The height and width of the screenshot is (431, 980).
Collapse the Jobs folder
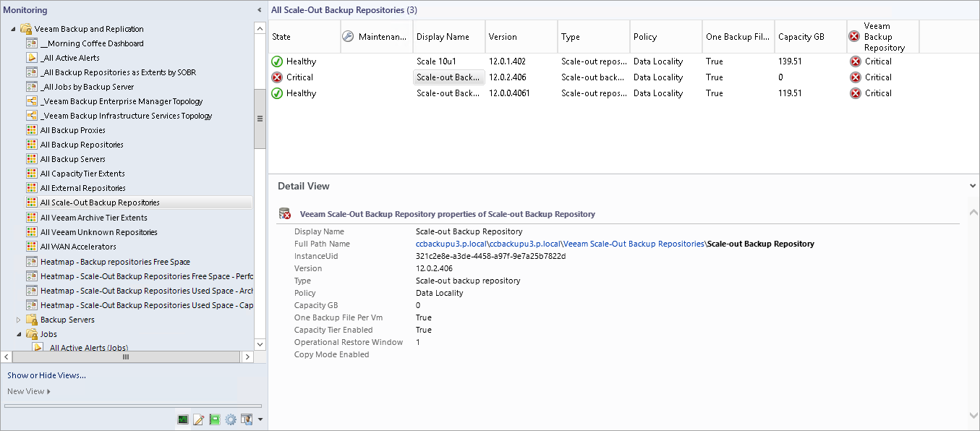(x=19, y=334)
